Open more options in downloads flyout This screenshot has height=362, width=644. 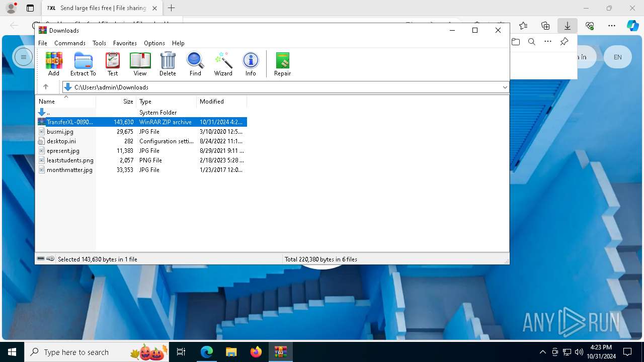(x=548, y=42)
